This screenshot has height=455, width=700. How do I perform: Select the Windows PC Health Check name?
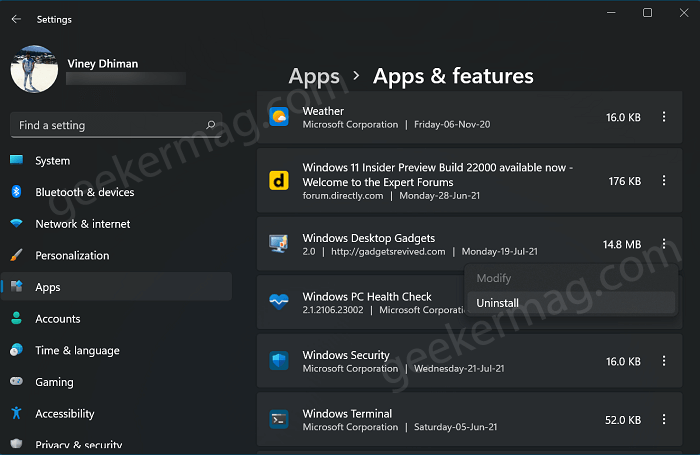click(x=367, y=296)
